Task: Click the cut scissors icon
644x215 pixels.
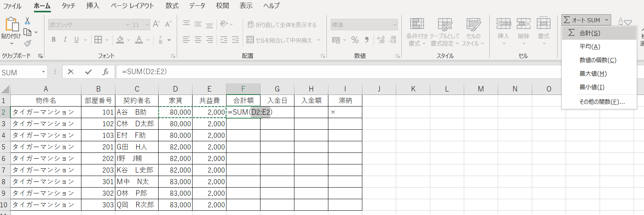Action: (27, 21)
